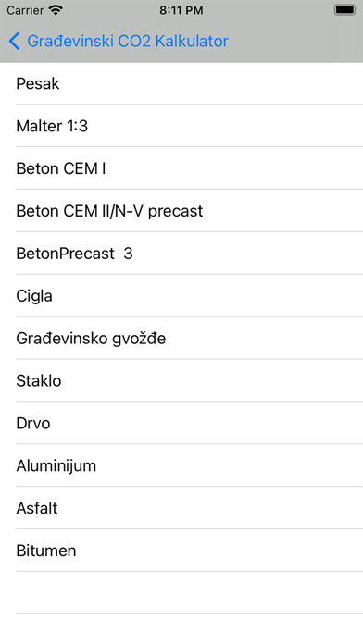Tap the Carrier label in status bar
This screenshot has height=644, width=363.
tap(25, 10)
